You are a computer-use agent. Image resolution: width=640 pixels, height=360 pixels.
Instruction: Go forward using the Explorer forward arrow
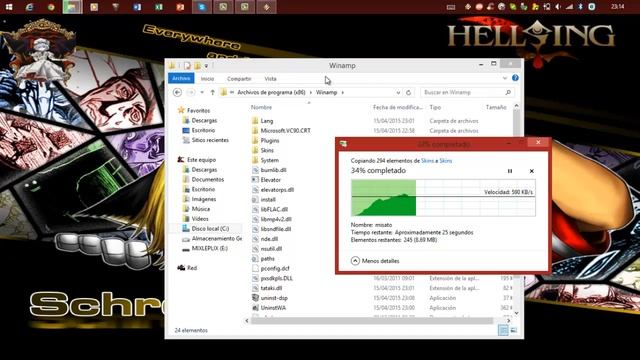tap(190, 93)
